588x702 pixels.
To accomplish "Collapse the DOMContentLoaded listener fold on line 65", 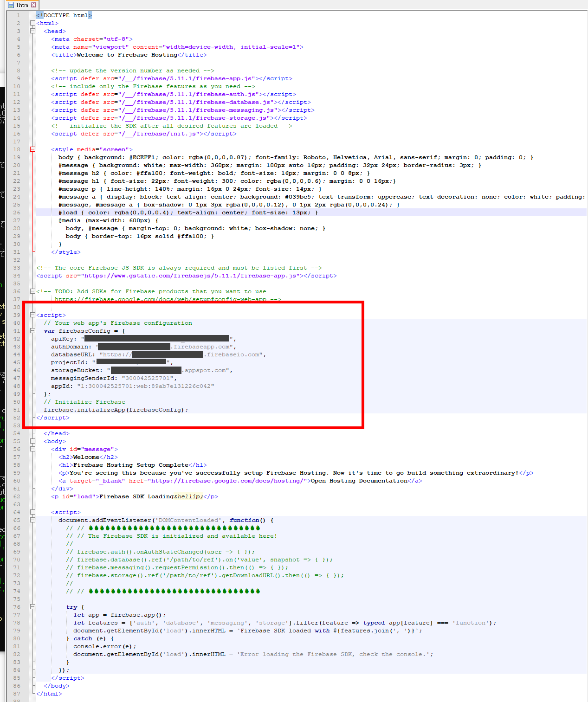I will pos(32,520).
